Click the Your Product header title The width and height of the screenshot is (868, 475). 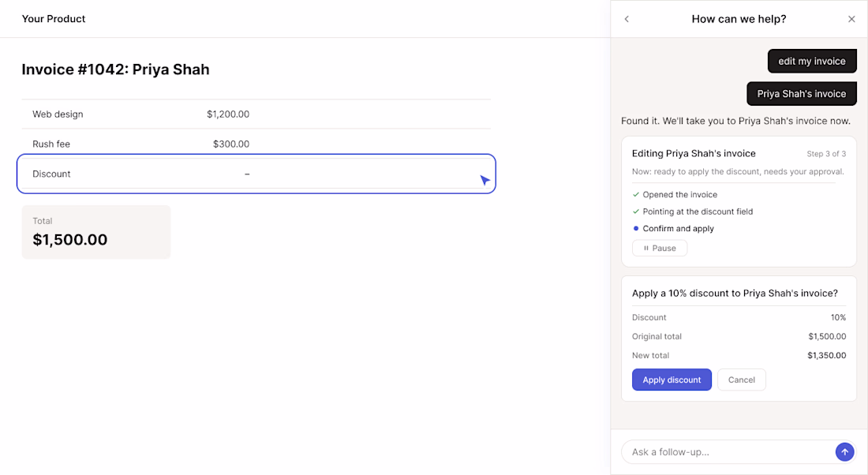coord(54,19)
